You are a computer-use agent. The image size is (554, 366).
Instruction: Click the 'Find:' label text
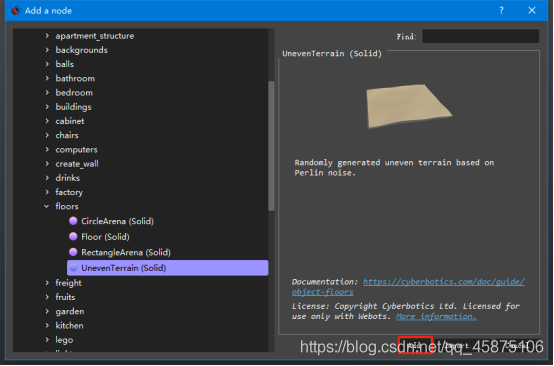(406, 36)
